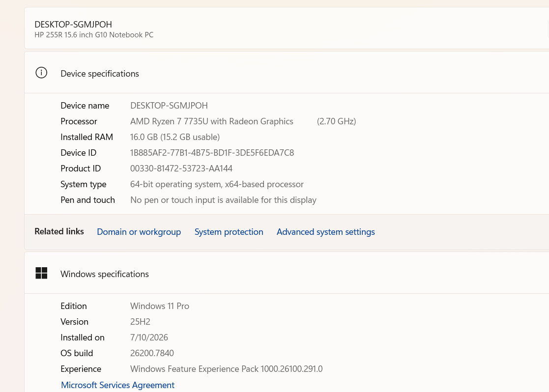The width and height of the screenshot is (549, 392).
Task: Click the Version label
Action: point(74,322)
